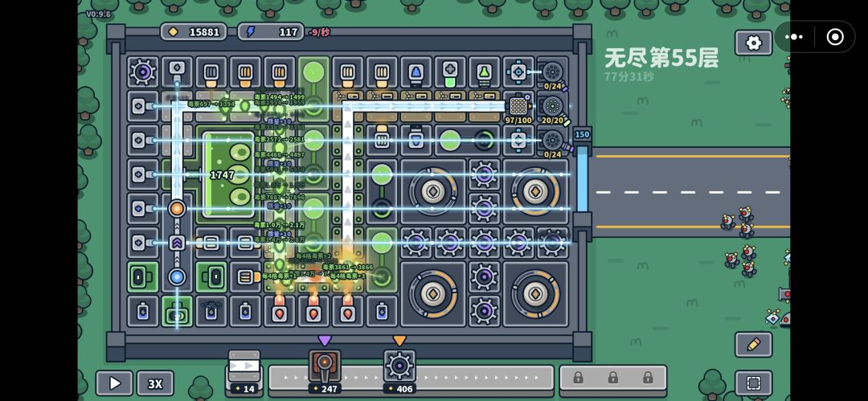Image resolution: width=868 pixels, height=401 pixels.
Task: Select the green capacitor in the bottom-left corner
Action: pos(143,277)
